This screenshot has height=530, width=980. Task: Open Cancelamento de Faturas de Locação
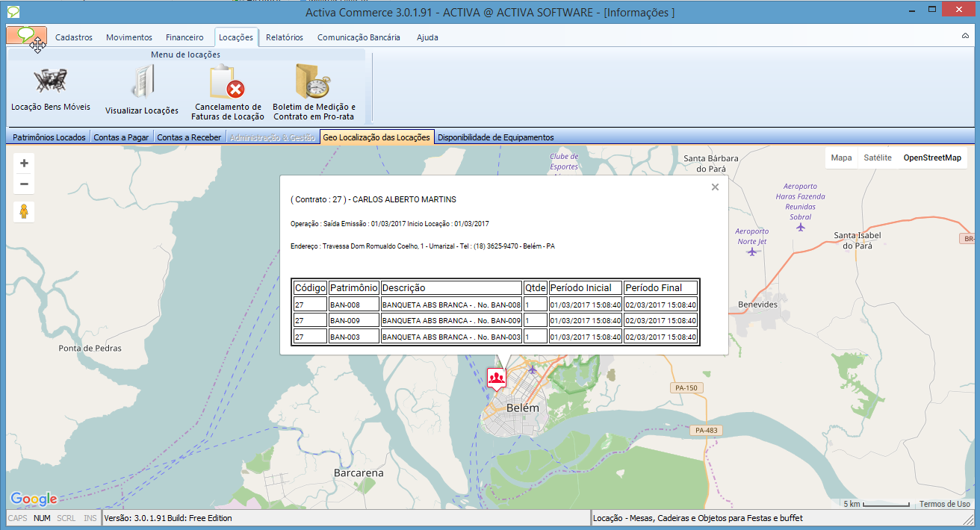point(228,83)
